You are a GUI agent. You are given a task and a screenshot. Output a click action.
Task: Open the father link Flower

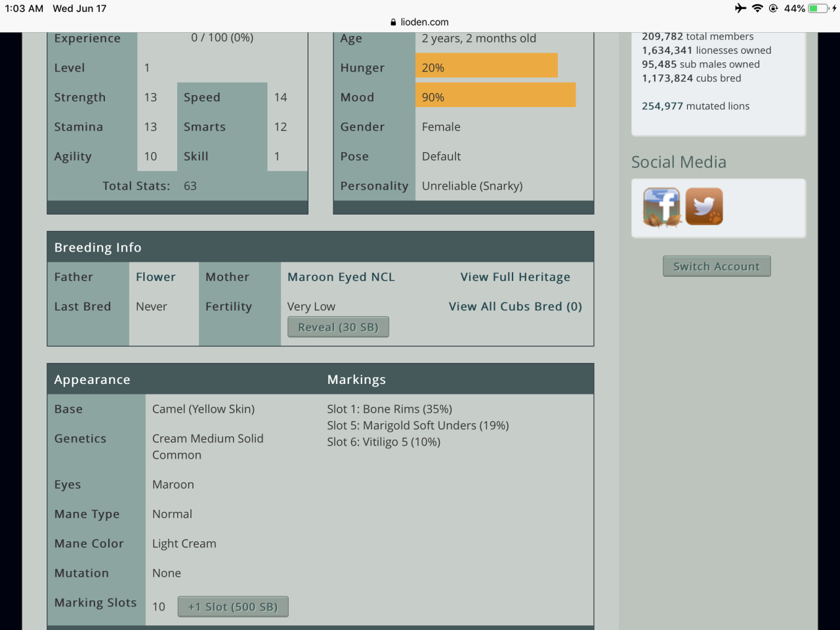(x=156, y=277)
